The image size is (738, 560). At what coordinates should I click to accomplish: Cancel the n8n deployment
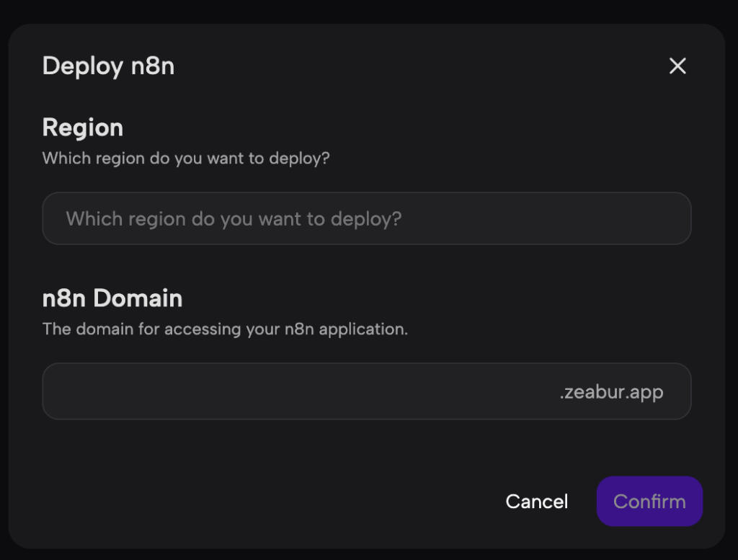pos(536,501)
